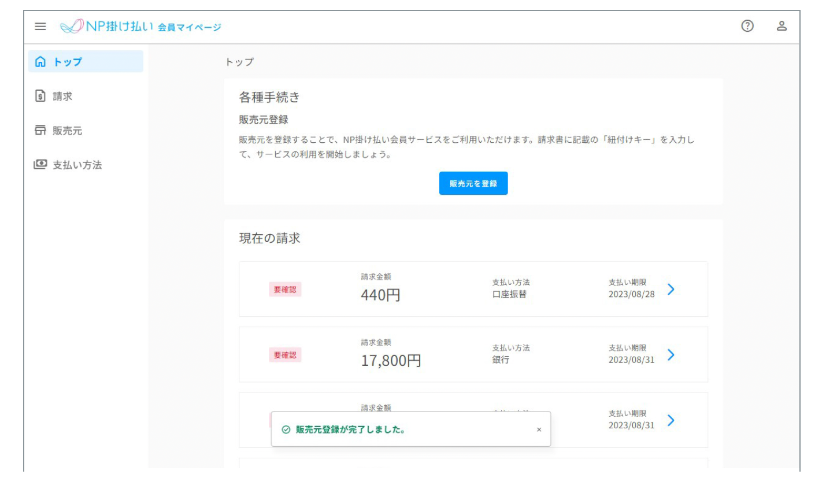Click the 販売元を登録 button

pos(473,183)
